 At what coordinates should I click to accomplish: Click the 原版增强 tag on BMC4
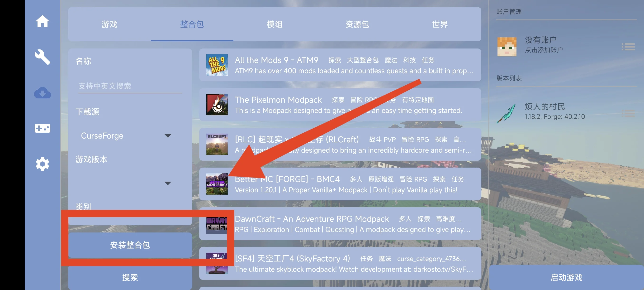tap(381, 179)
